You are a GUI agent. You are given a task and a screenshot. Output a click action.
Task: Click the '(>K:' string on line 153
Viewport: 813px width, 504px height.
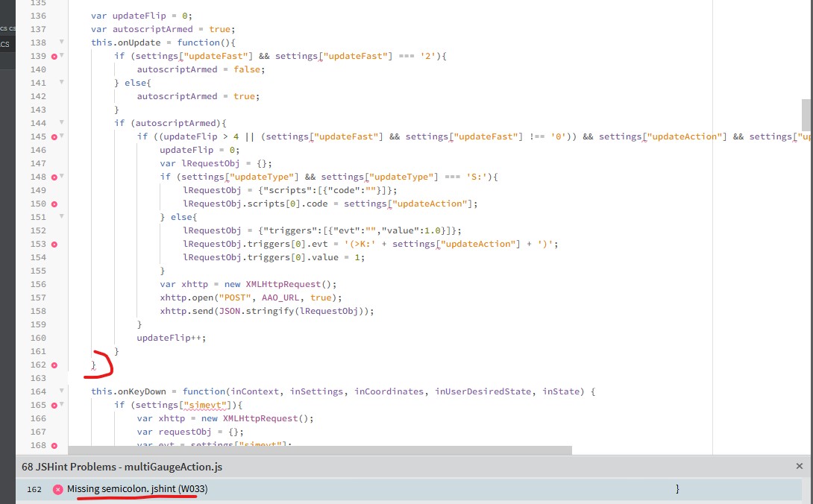click(x=360, y=245)
